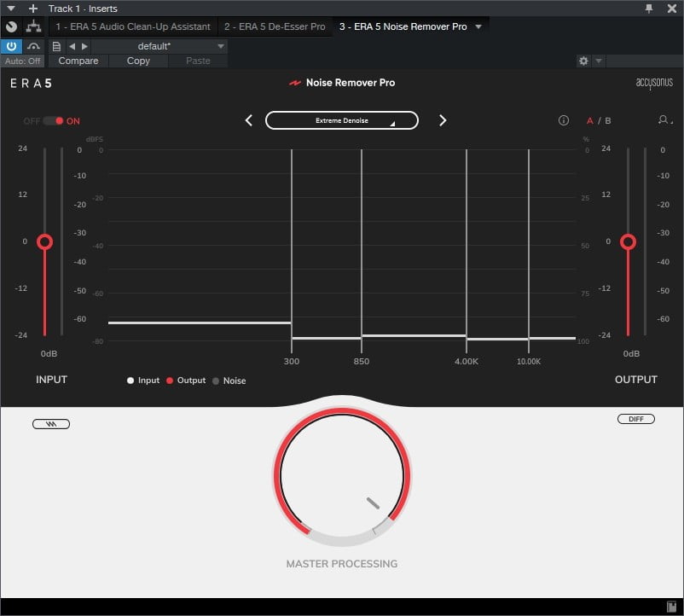
Task: Click the Master Processing knob
Action: (x=342, y=475)
